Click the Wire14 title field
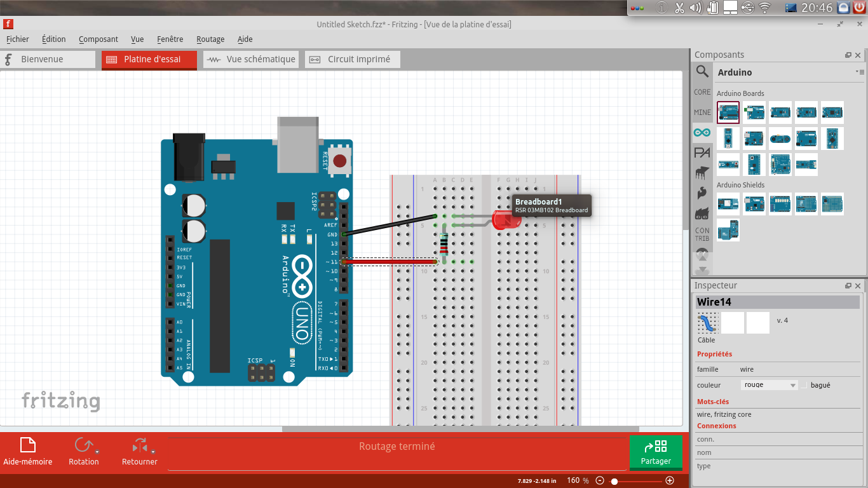This screenshot has width=868, height=488. coord(778,302)
